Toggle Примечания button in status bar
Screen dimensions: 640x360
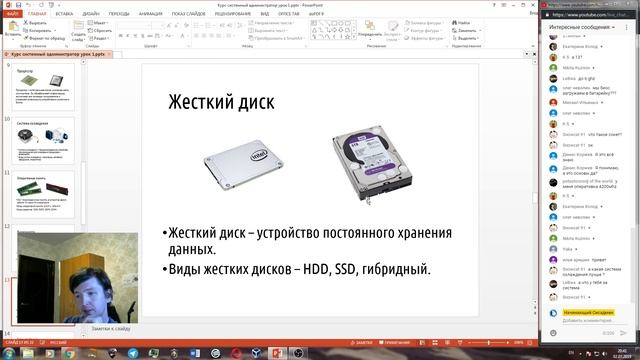coord(394,342)
